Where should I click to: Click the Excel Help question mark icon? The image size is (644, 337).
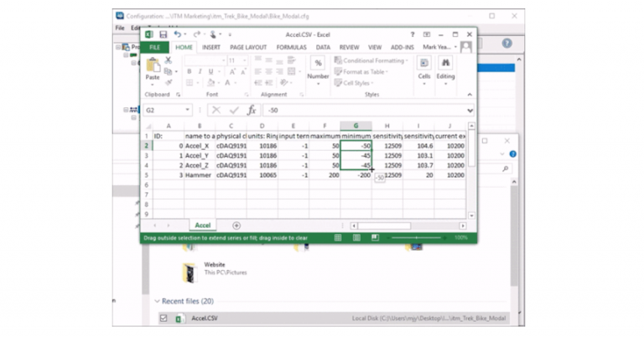coord(413,34)
